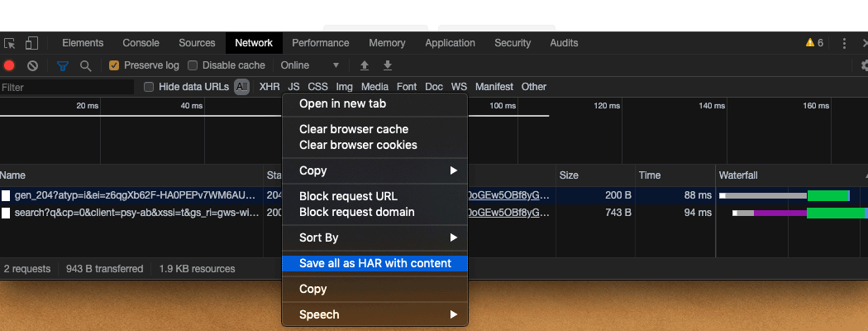
Task: Click the Filter text input field
Action: coord(66,87)
